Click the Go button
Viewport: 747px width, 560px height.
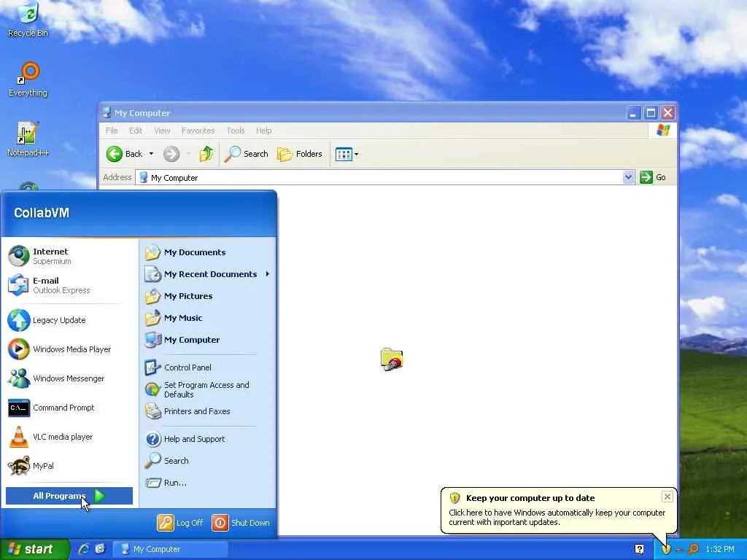coord(653,177)
